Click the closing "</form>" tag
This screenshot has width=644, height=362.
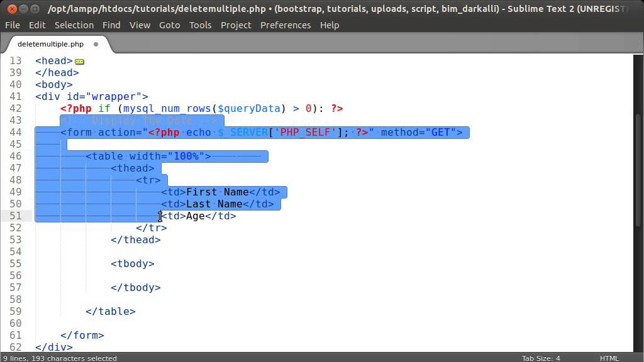tap(82, 335)
